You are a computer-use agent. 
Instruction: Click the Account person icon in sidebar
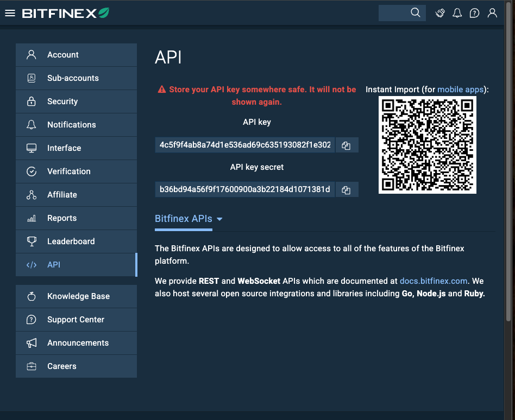(x=32, y=55)
